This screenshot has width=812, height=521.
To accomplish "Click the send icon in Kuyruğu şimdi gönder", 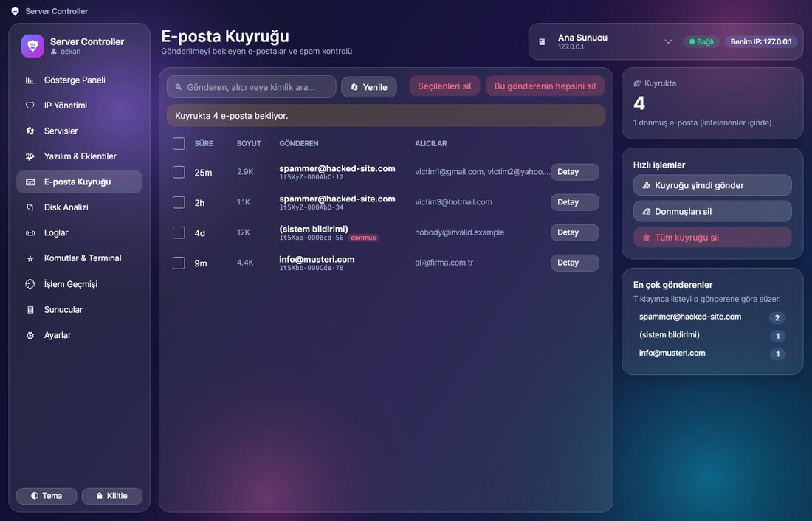I will pyautogui.click(x=647, y=185).
